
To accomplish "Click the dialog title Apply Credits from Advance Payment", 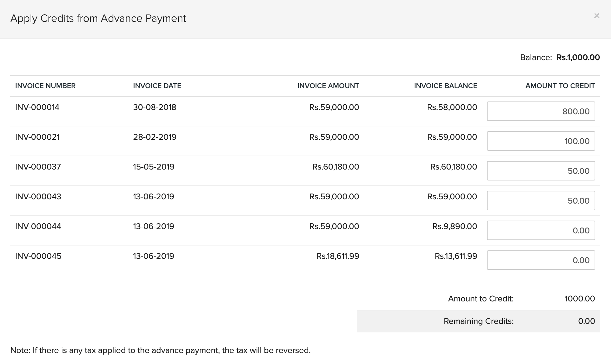I will pos(98,18).
